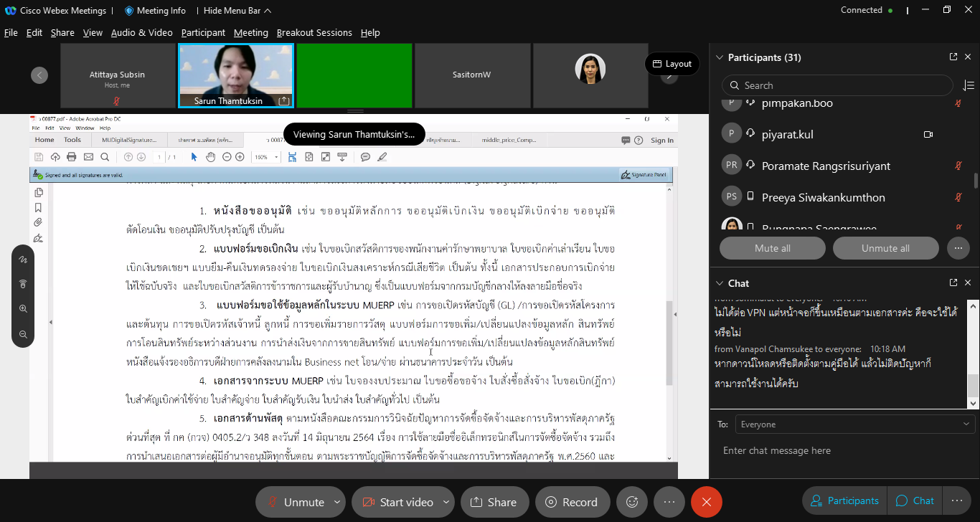Click the email envelope icon in shared Acrobat
This screenshot has width=980, height=522.
(x=88, y=157)
